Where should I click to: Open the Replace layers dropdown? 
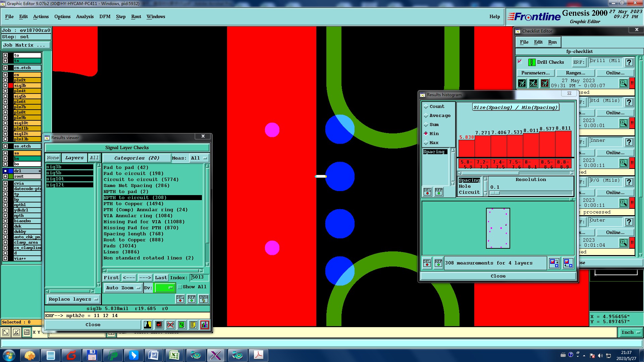coord(73,299)
